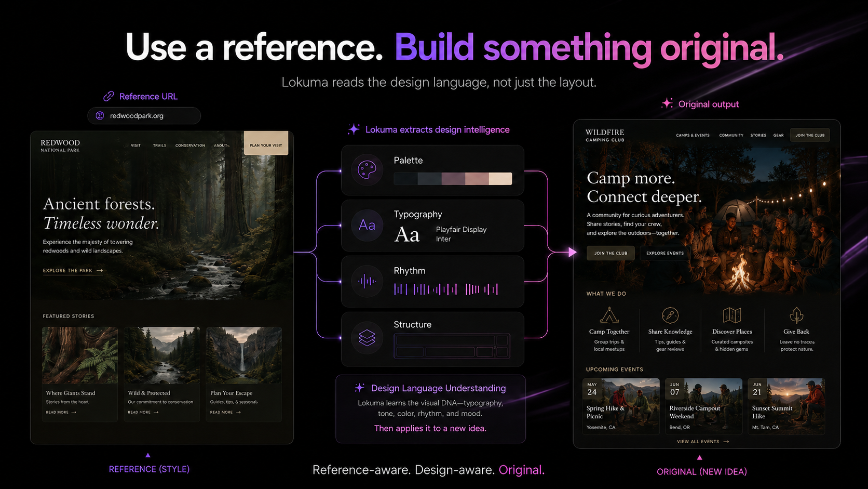The width and height of the screenshot is (868, 489).
Task: Click the Give Back leaf icon
Action: pos(796,315)
